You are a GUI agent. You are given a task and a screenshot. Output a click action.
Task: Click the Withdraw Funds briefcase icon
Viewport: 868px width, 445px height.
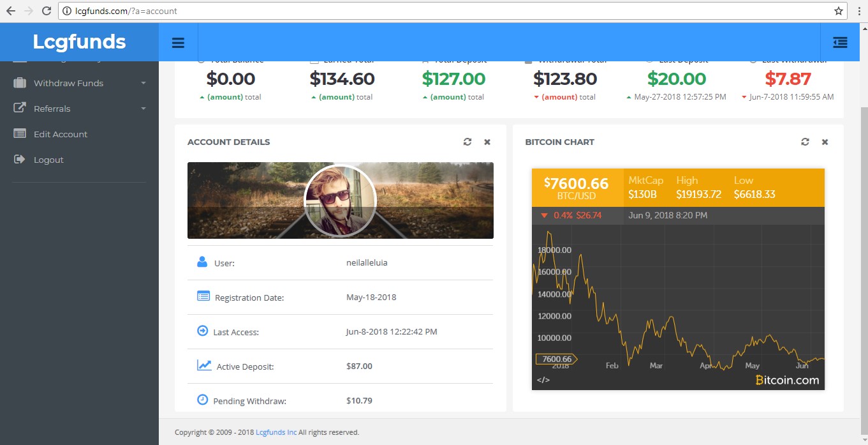click(20, 83)
